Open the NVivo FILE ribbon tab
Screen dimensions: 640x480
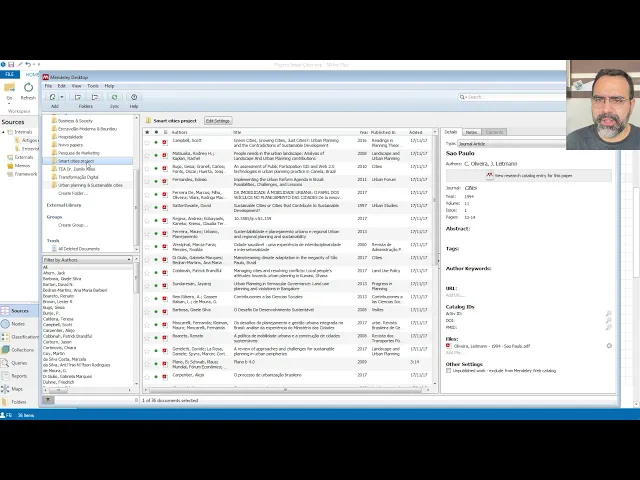(x=10, y=74)
